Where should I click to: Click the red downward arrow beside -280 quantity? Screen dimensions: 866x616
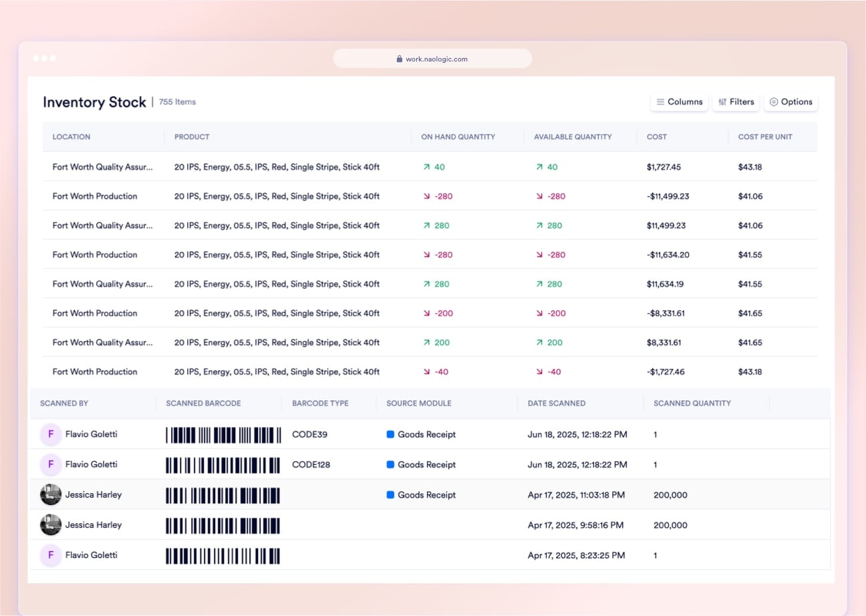[428, 196]
